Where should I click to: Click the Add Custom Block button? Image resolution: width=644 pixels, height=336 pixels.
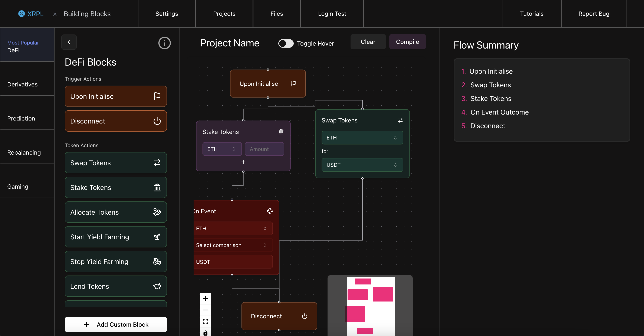tap(116, 324)
